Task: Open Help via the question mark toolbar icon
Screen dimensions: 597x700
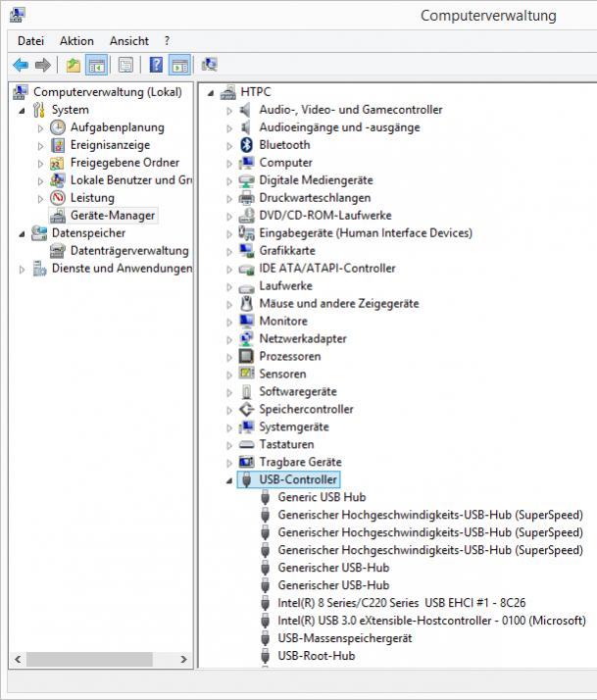Action: 156,65
